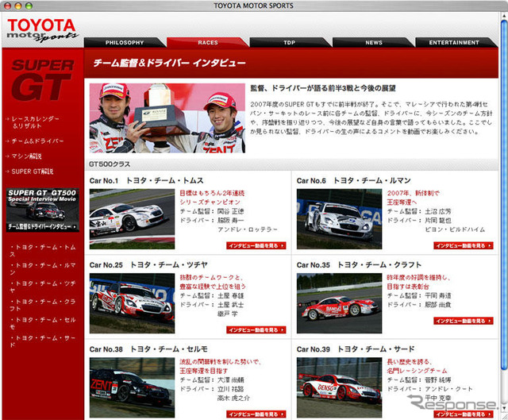Watch interview video for Car No.25
Screen dimensions: 508x420
tap(256, 330)
